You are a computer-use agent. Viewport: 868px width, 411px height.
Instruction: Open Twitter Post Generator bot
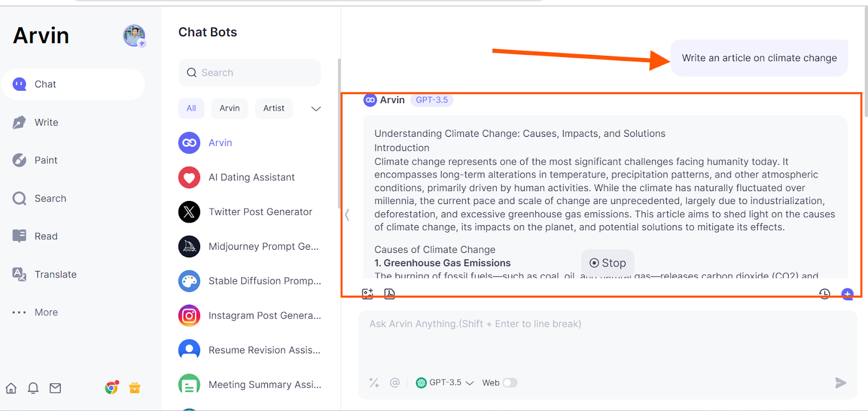tap(250, 212)
